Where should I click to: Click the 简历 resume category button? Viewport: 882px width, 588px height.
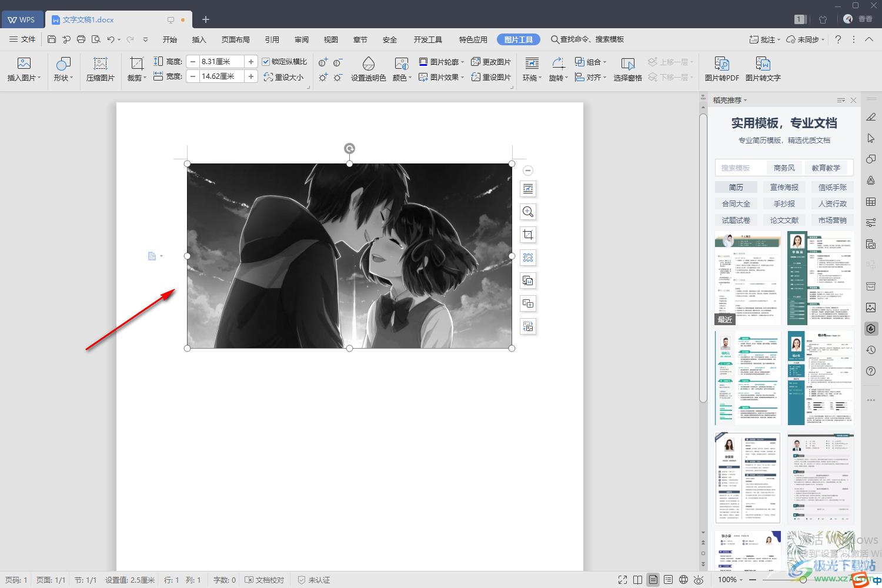[x=736, y=187]
